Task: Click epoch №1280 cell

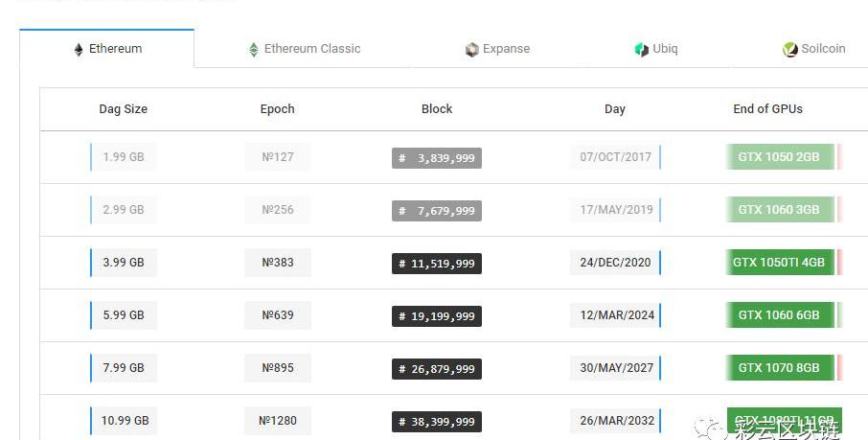Action: pyautogui.click(x=277, y=420)
